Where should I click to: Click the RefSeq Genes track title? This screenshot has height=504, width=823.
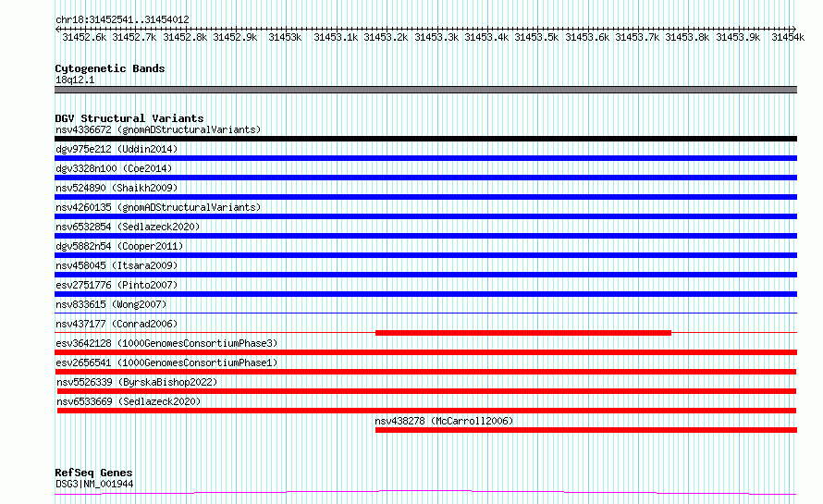pos(93,473)
